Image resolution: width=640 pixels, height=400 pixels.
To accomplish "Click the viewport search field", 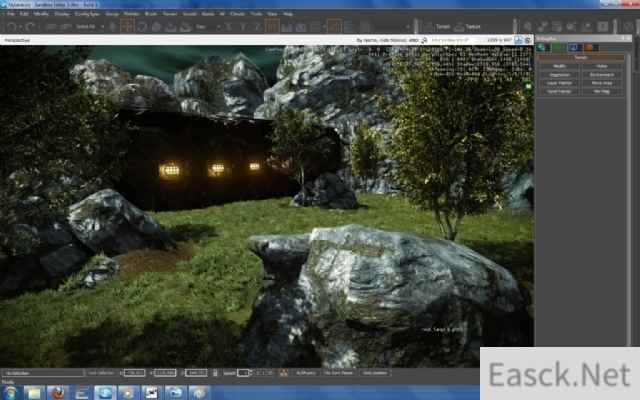I will 455,41.
